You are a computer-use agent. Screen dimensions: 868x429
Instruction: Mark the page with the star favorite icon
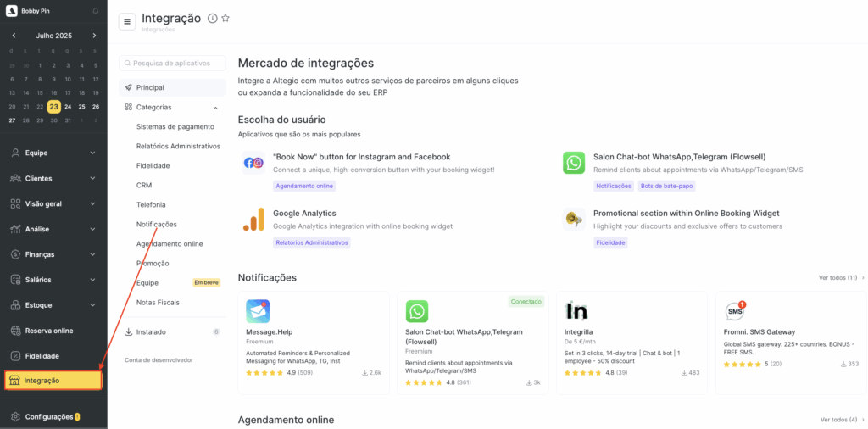(x=225, y=19)
